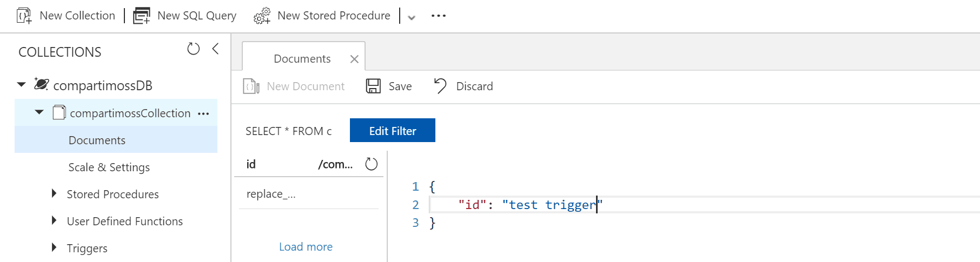Collapse the compartimossDB database node
Image resolution: width=980 pixels, height=262 pixels.
coord(22,85)
